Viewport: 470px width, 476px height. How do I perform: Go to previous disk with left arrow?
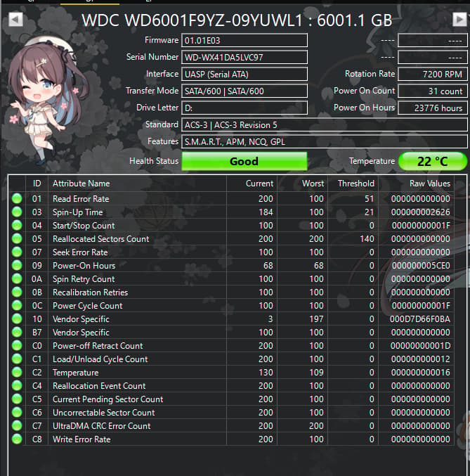(15, 20)
